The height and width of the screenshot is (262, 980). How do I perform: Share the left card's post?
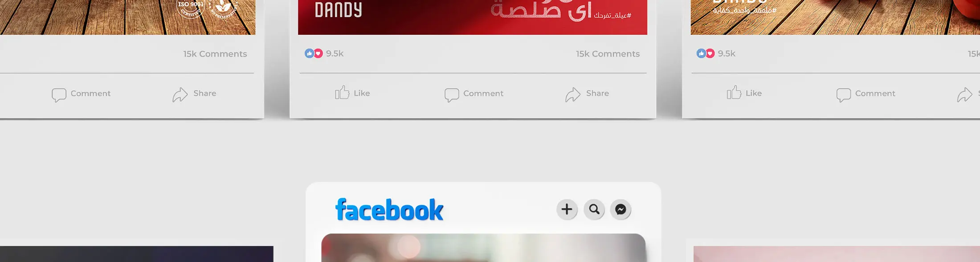coord(194,93)
